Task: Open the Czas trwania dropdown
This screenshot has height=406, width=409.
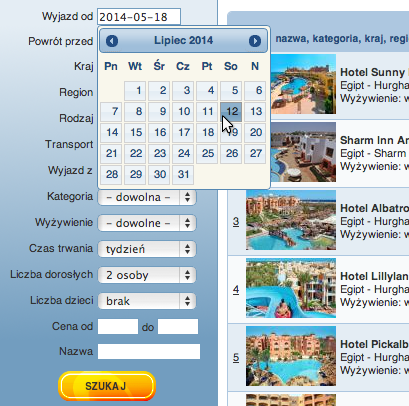Action: click(147, 249)
